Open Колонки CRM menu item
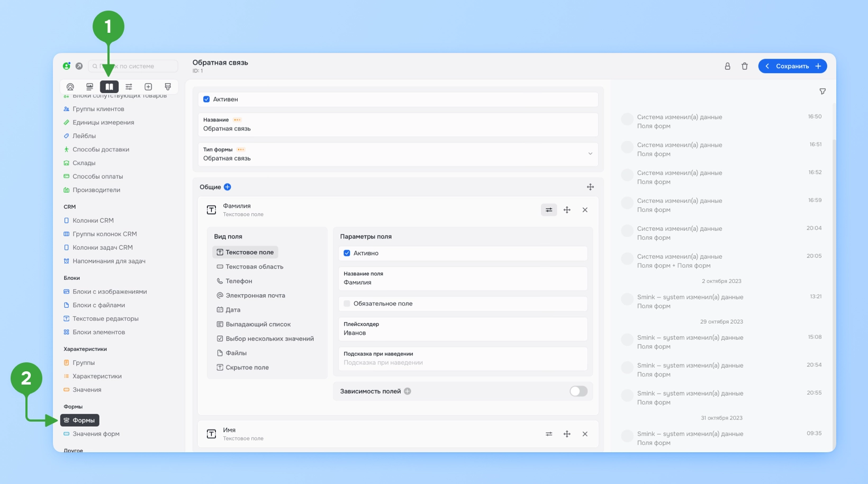 [93, 221]
